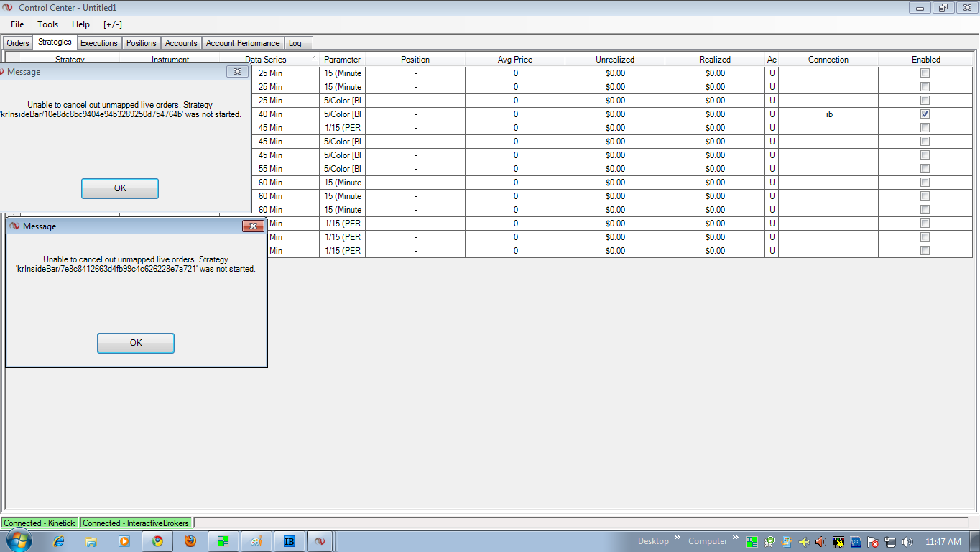This screenshot has width=980, height=552.
Task: Click the [+/-] menu item
Action: tap(113, 24)
